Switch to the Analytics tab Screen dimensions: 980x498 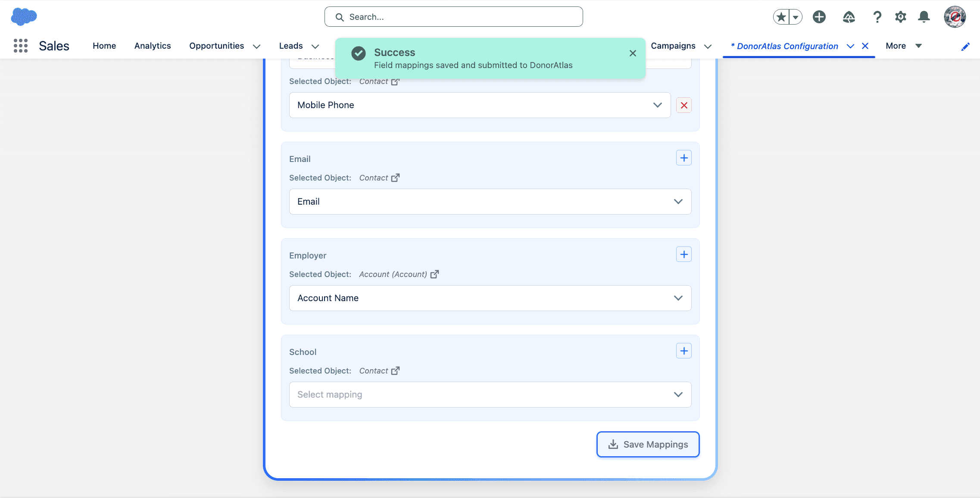[x=153, y=46]
